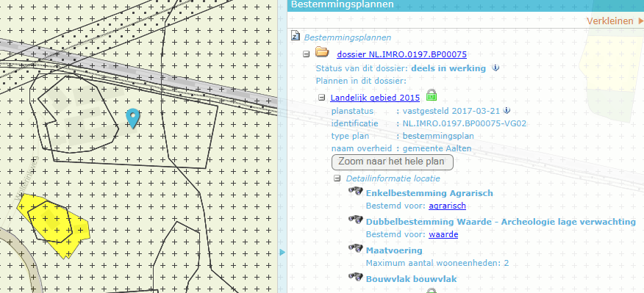Click the Enkelbestemming Agrarisch heading
Viewport: 644px width, 293px height.
[429, 193]
